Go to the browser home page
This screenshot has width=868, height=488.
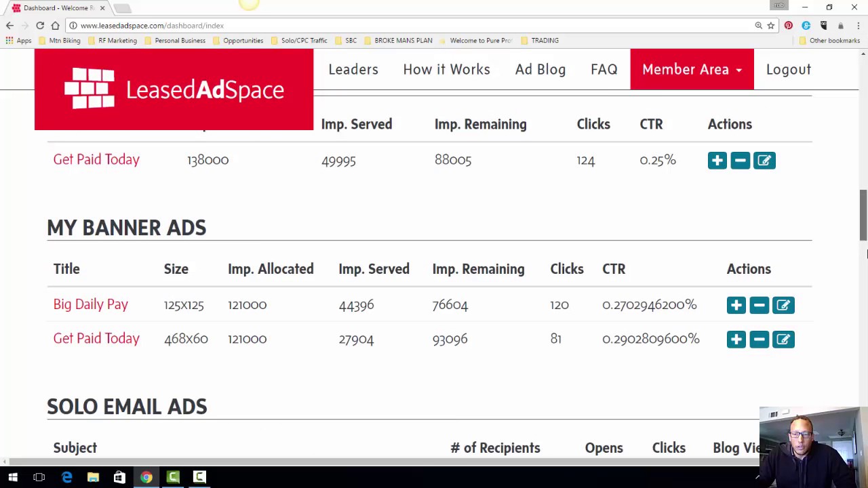click(x=55, y=25)
